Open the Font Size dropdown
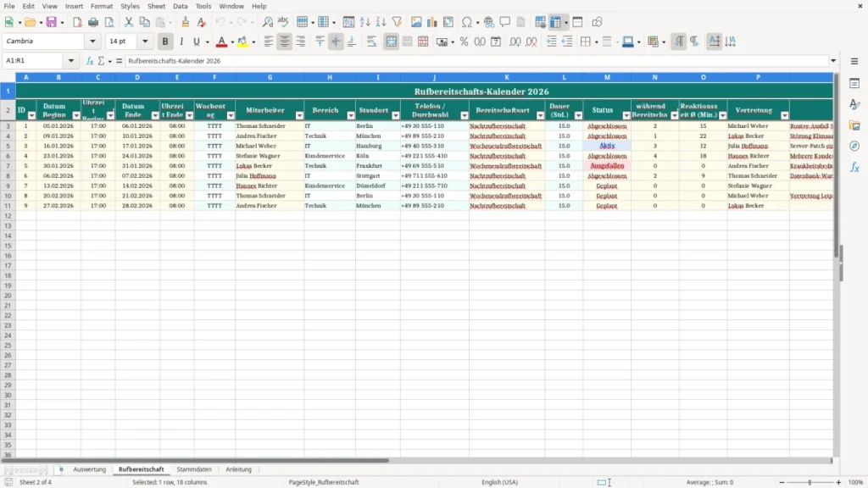Screen dimensions: 868x488 click(145, 41)
